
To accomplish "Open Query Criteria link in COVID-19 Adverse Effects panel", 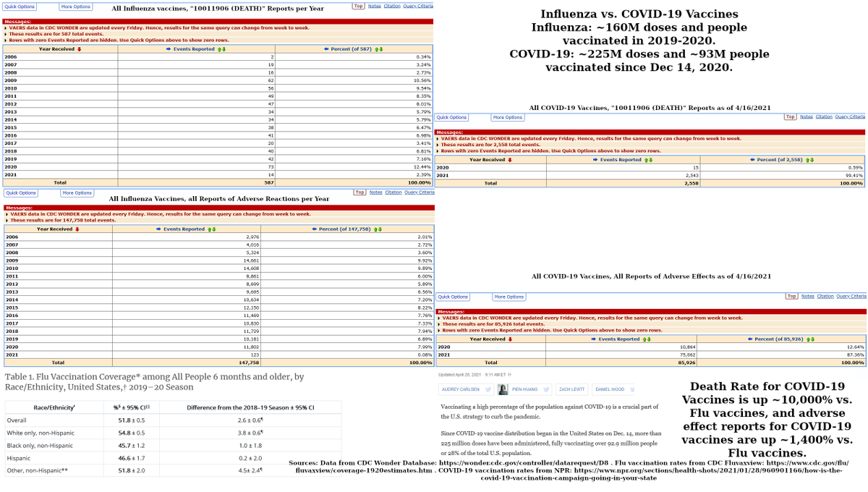I will pyautogui.click(x=851, y=296).
